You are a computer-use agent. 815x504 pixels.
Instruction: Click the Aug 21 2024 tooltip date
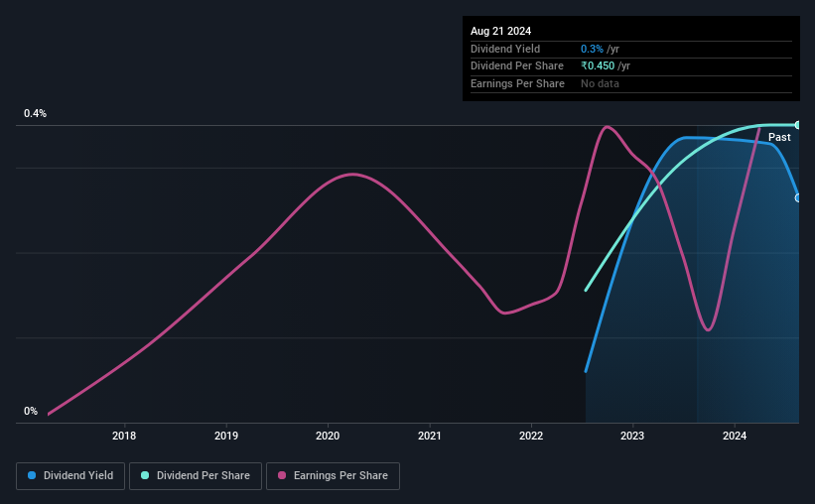(x=500, y=31)
